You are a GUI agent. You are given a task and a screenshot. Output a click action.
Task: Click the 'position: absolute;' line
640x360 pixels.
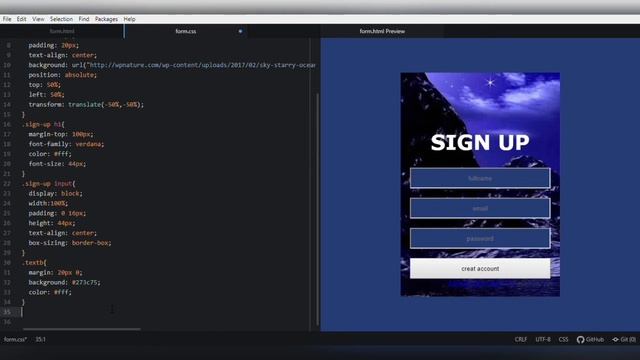click(62, 75)
